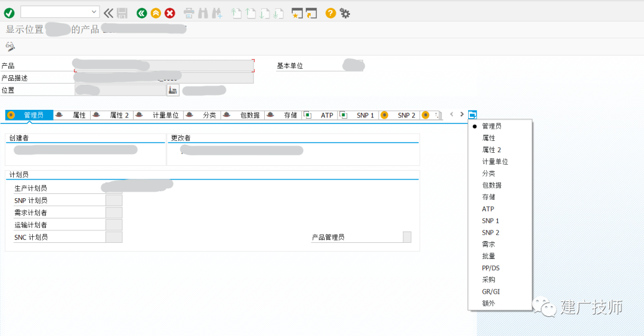
Task: Click the 需求计划者 field
Action: tap(114, 212)
